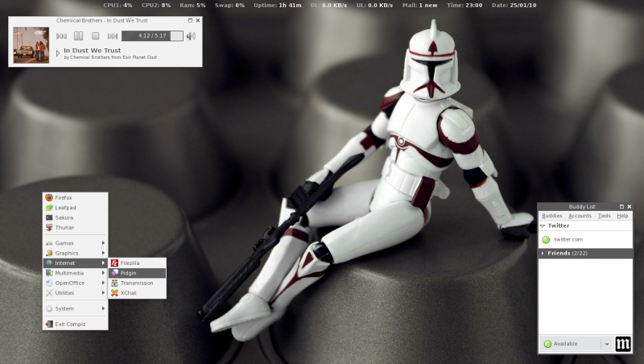Pause the playing song
Screen dimensions: 644x364
[x=78, y=36]
